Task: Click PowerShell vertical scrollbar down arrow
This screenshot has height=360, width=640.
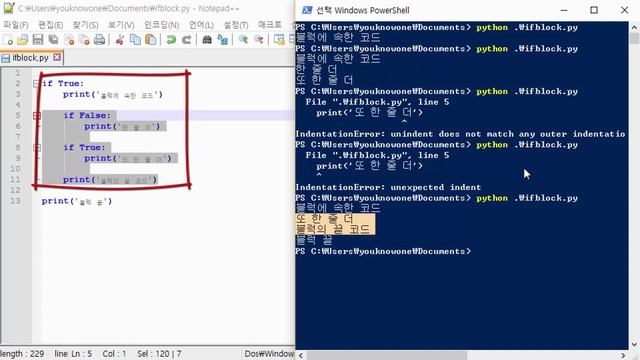Action: [634, 345]
